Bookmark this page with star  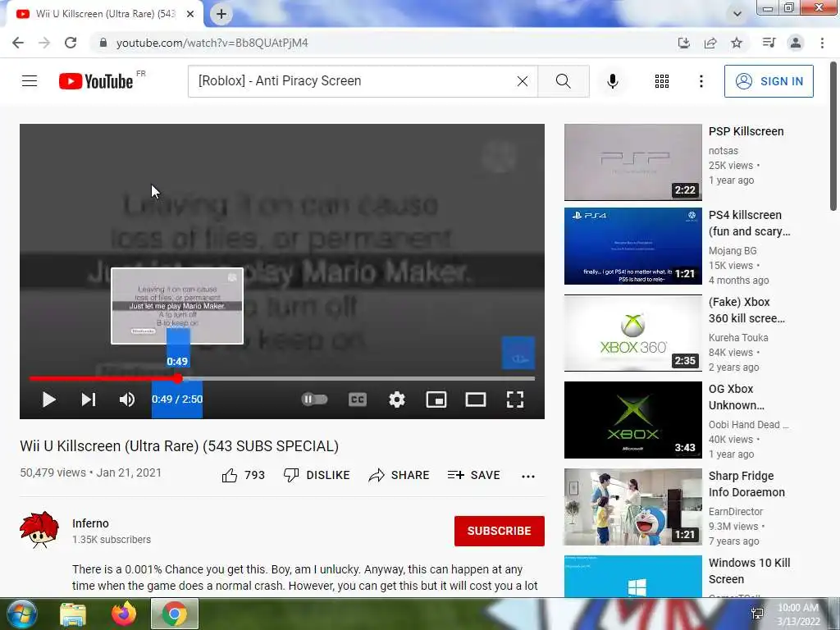pyautogui.click(x=737, y=43)
